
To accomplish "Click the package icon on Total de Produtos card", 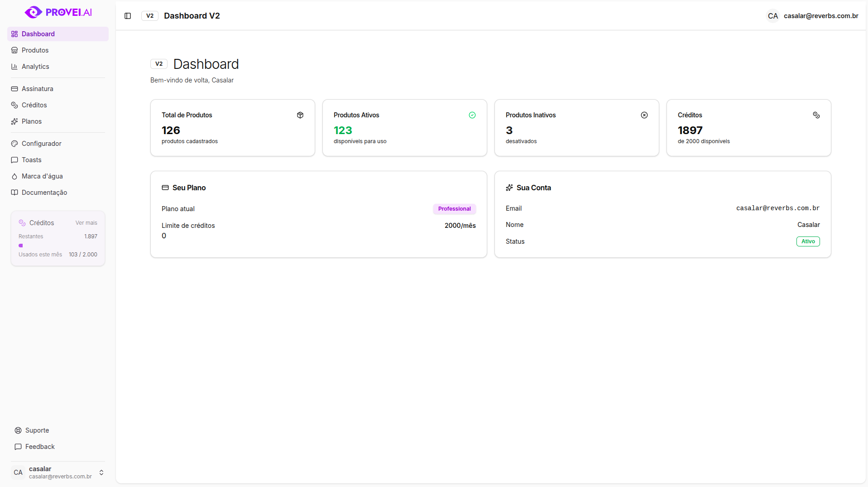I will point(300,115).
